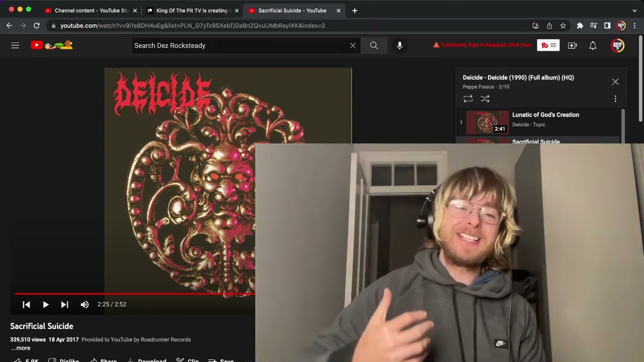This screenshot has height=362, width=644.
Task: Open Peppe Frasca channel link
Action: 479,87
